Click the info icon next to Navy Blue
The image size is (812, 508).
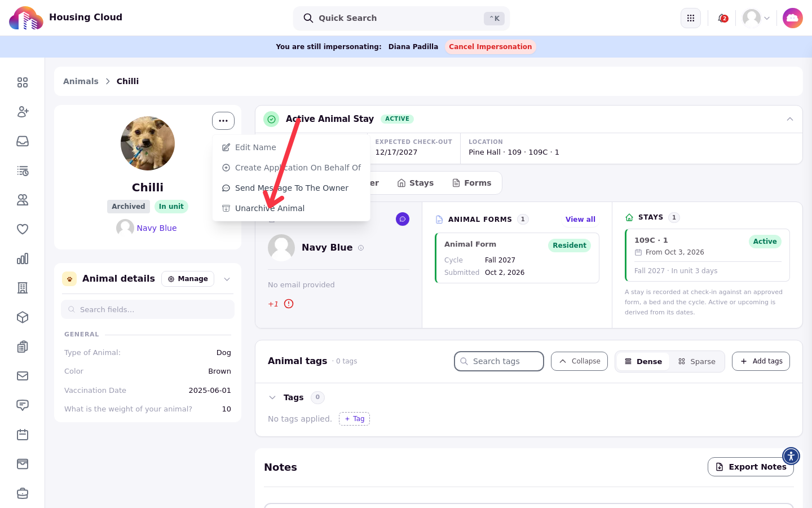(x=361, y=248)
